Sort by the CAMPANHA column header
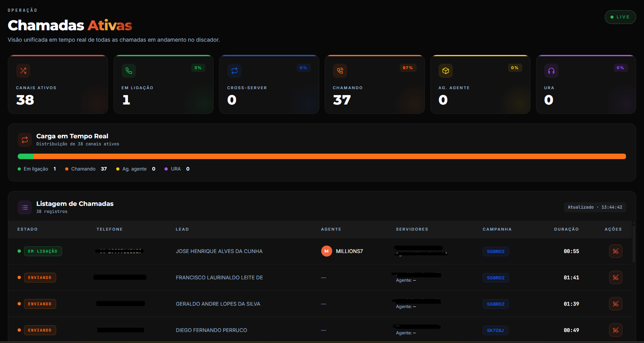 point(497,229)
